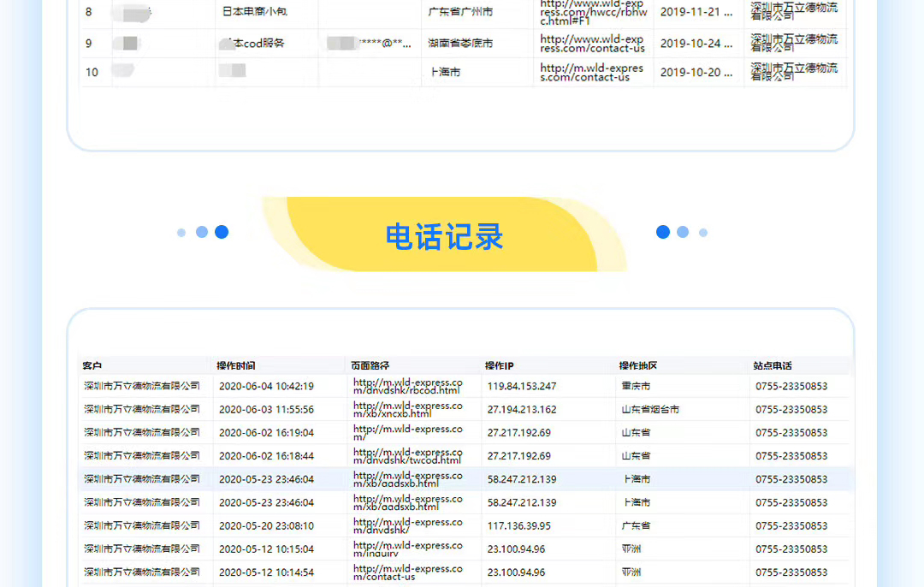The width and height of the screenshot is (924, 587).
Task: Open the dnvdshk/ path in the 23:08:10 row
Action: [408, 525]
